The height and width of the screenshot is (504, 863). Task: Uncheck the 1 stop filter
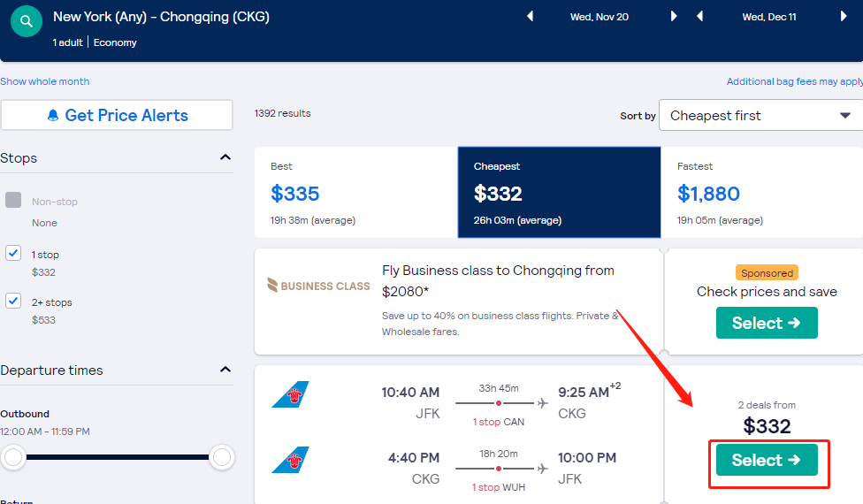pyautogui.click(x=13, y=253)
